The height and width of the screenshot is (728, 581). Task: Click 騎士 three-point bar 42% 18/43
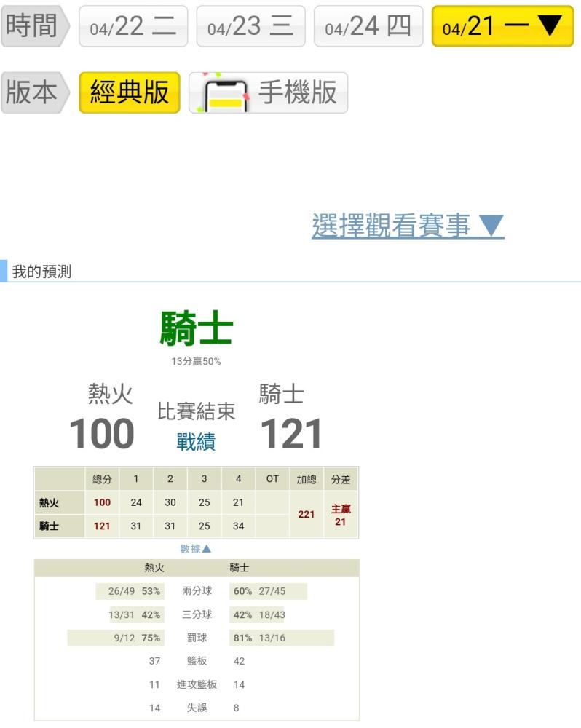click(x=257, y=614)
